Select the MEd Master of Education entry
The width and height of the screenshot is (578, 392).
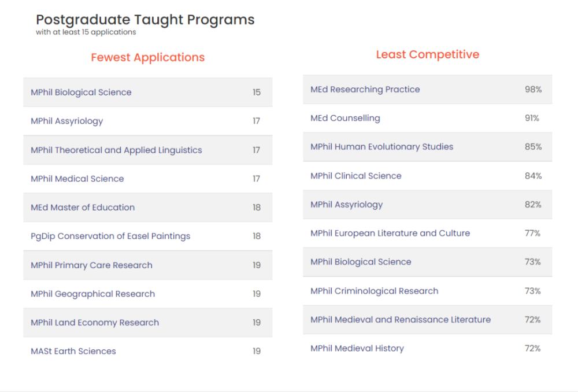[x=148, y=207]
